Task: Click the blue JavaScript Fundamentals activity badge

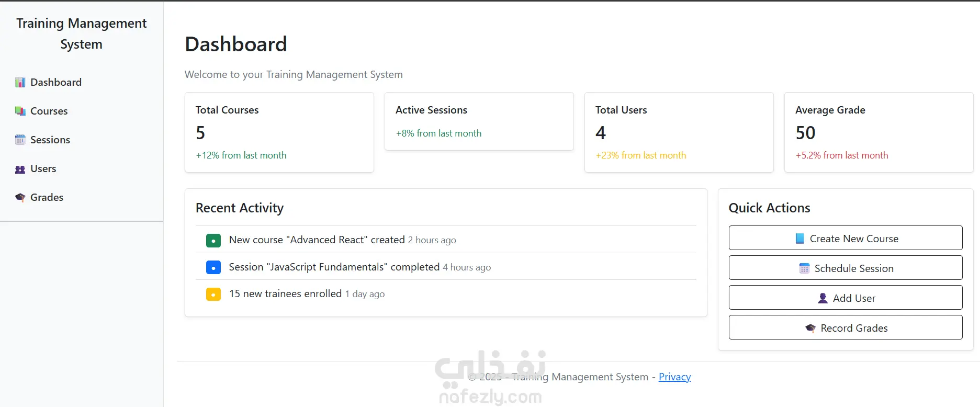Action: pos(213,267)
